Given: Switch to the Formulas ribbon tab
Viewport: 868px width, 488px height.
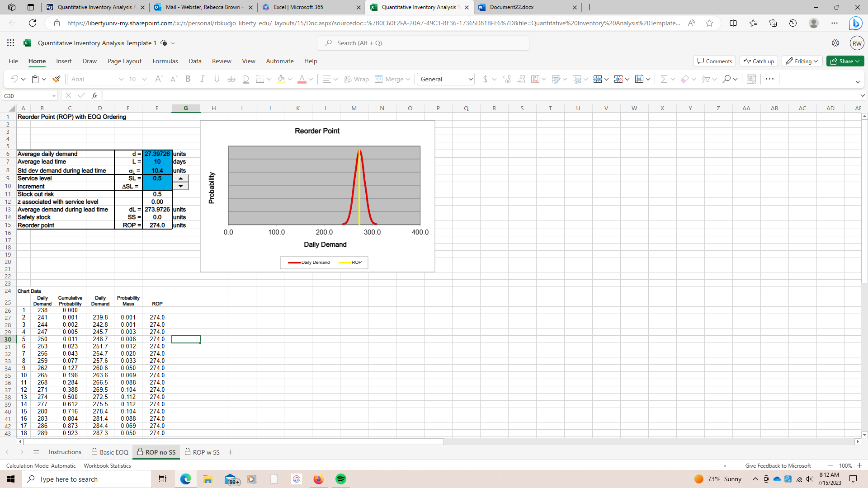Looking at the screenshot, I should (x=165, y=61).
